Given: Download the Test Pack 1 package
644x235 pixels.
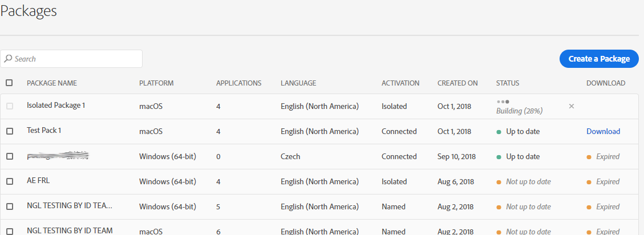Looking at the screenshot, I should [x=603, y=132].
